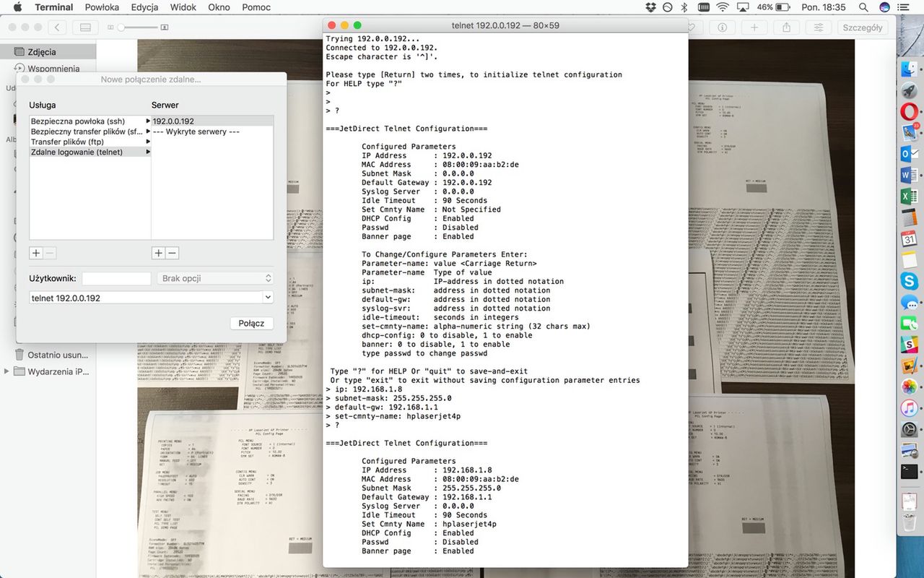
Task: Open Microsoft Excel from the Dock
Action: (910, 197)
